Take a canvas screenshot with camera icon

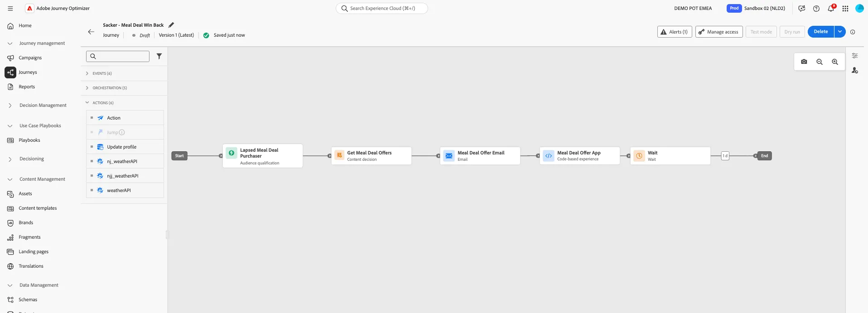804,62
